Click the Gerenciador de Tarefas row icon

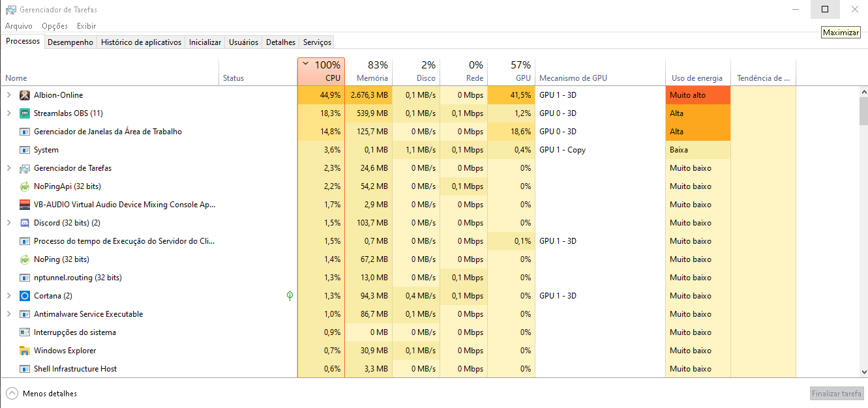pyautogui.click(x=25, y=168)
